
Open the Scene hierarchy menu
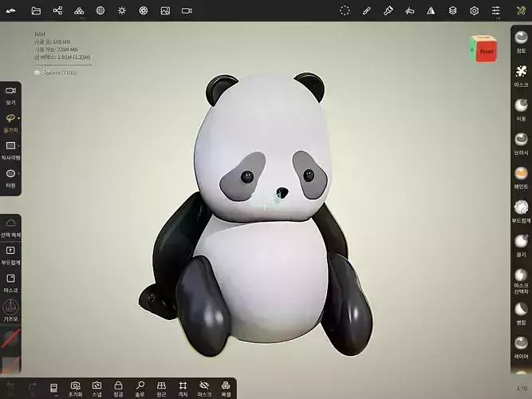57,11
